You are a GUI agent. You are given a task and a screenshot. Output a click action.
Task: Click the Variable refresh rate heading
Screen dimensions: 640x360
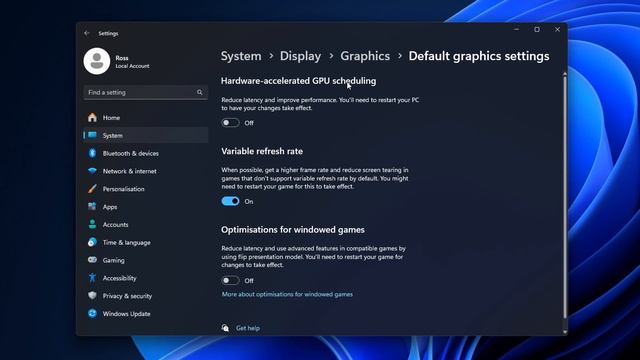pos(262,151)
